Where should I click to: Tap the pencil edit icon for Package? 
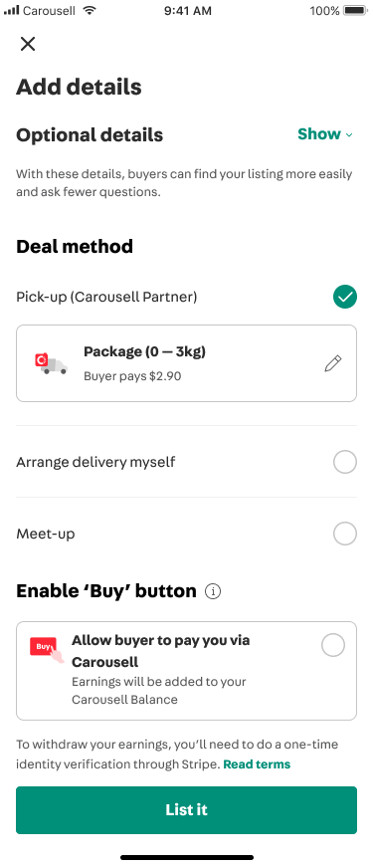coord(333,363)
